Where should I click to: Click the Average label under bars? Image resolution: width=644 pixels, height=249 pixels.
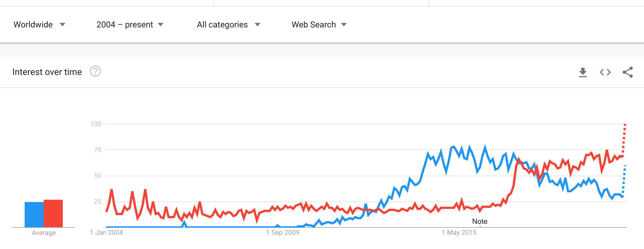coord(44,233)
